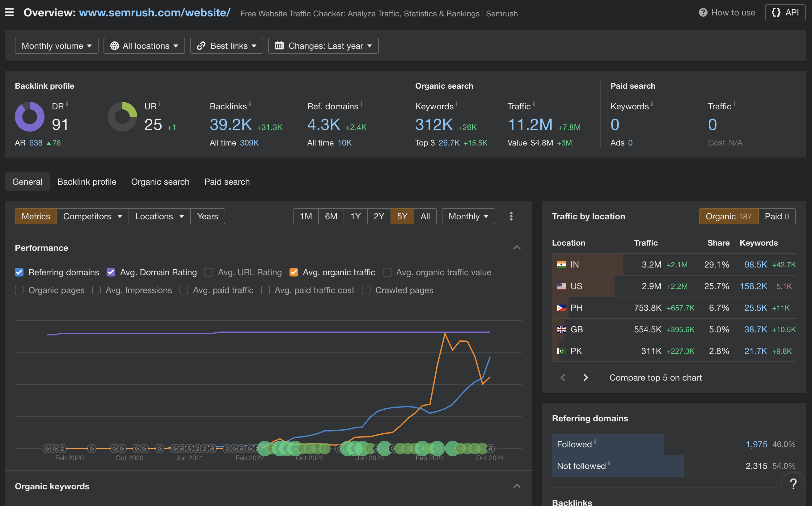Viewport: 812px width, 506px height.
Task: Click Followed referring domains bar
Action: [x=608, y=444]
